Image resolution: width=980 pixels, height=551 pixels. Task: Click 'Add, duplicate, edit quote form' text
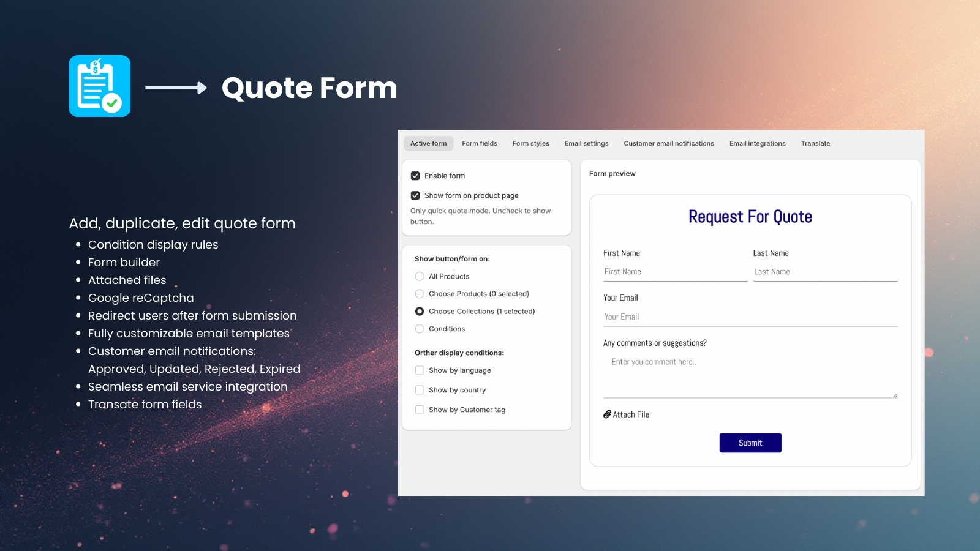tap(183, 223)
